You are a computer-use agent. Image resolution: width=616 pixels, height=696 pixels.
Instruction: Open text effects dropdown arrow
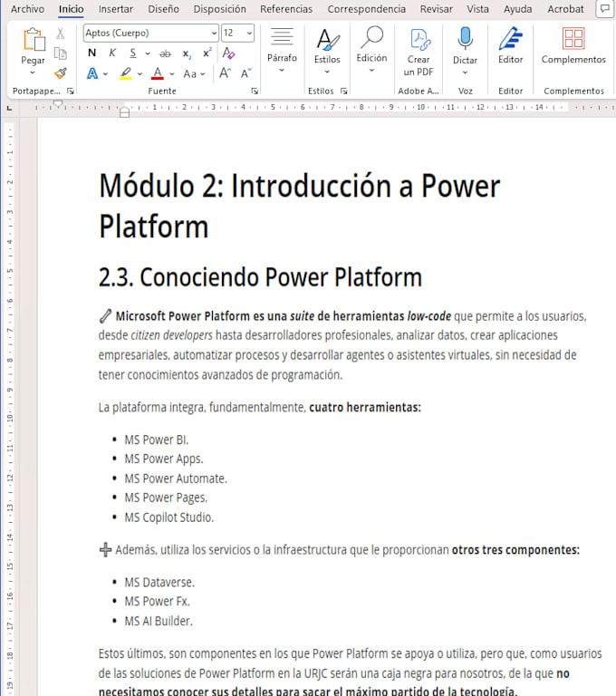click(x=106, y=74)
